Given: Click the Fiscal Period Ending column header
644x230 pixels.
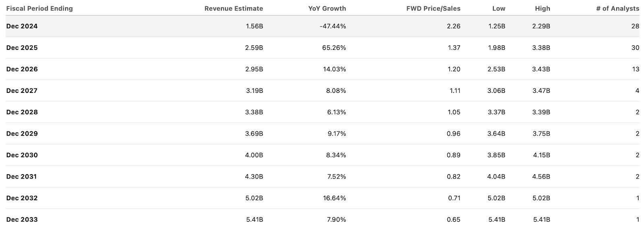Looking at the screenshot, I should pos(39,8).
